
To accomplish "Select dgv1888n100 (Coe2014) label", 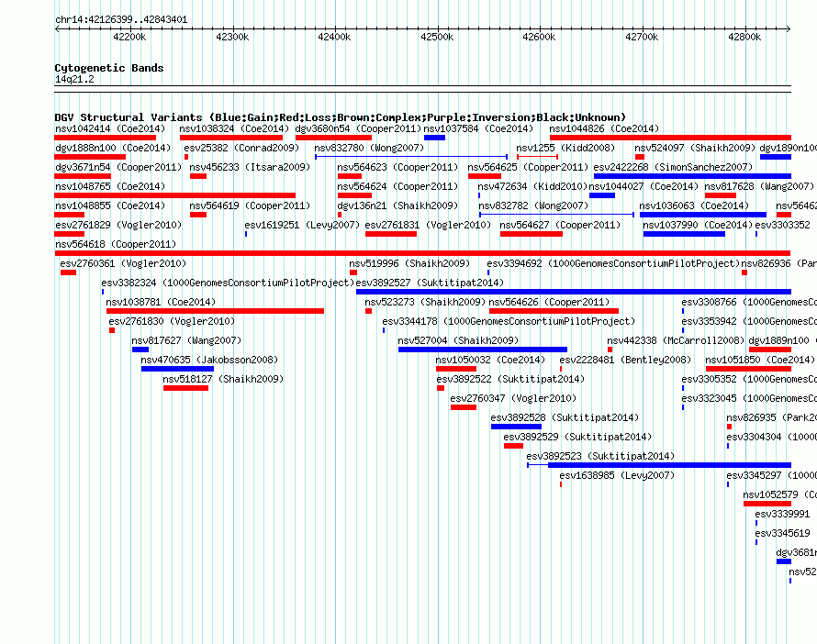I will coord(113,148).
